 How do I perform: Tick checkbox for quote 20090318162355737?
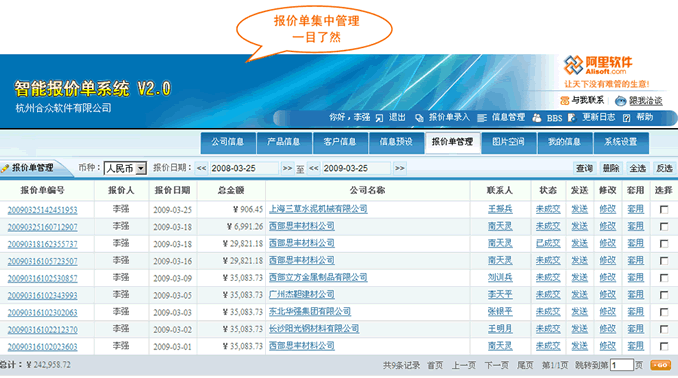pos(664,244)
